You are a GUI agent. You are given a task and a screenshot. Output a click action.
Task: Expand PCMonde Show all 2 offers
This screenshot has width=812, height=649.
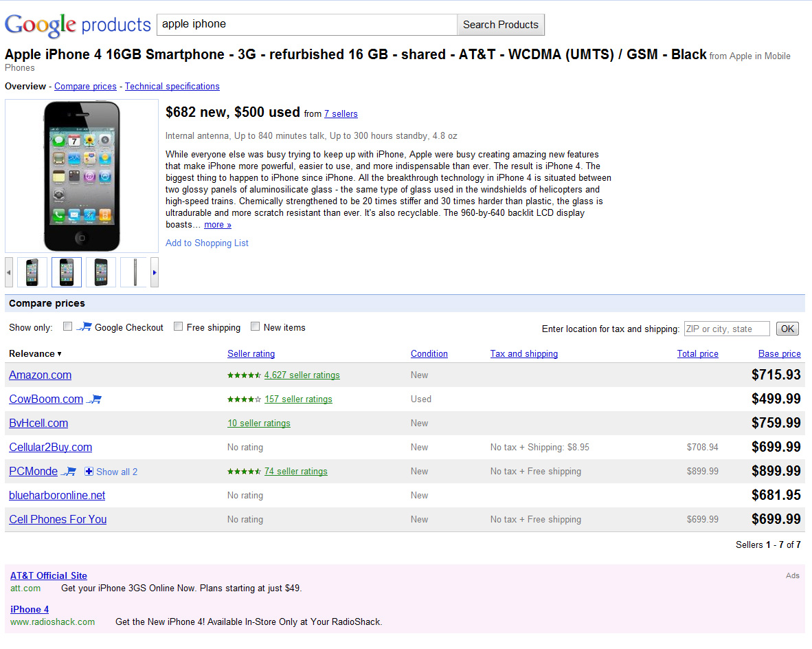111,472
